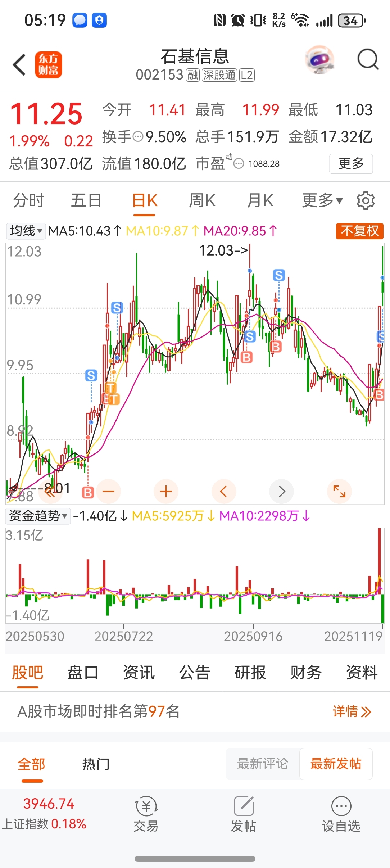Shift chart right with right chevron
This screenshot has height=868, width=390.
pos(282,492)
